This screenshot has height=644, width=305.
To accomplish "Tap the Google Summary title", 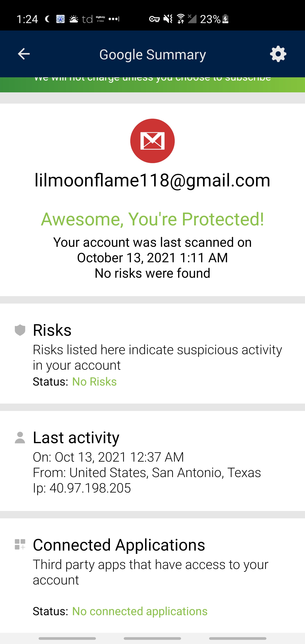I will 152,54.
